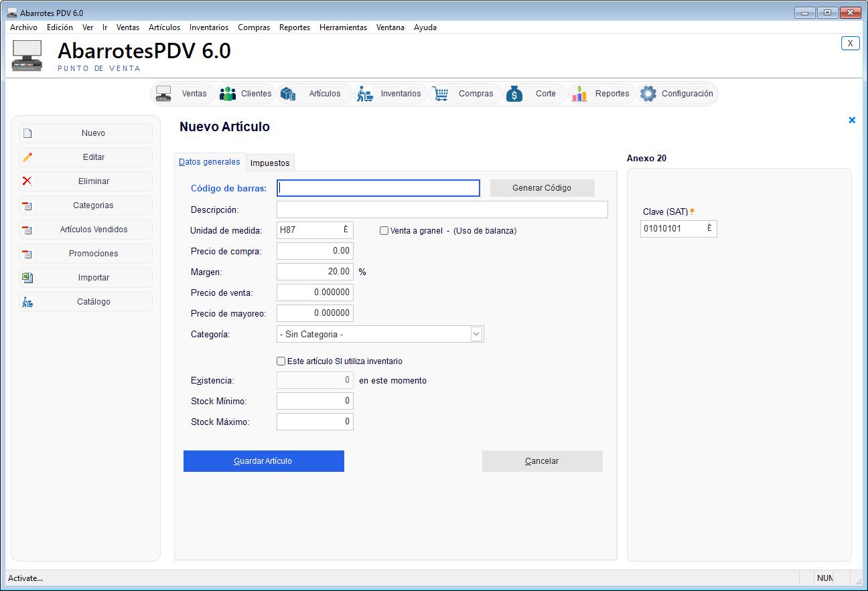Expand the Categoría dropdown
Screen dimensions: 868x591
click(476, 334)
